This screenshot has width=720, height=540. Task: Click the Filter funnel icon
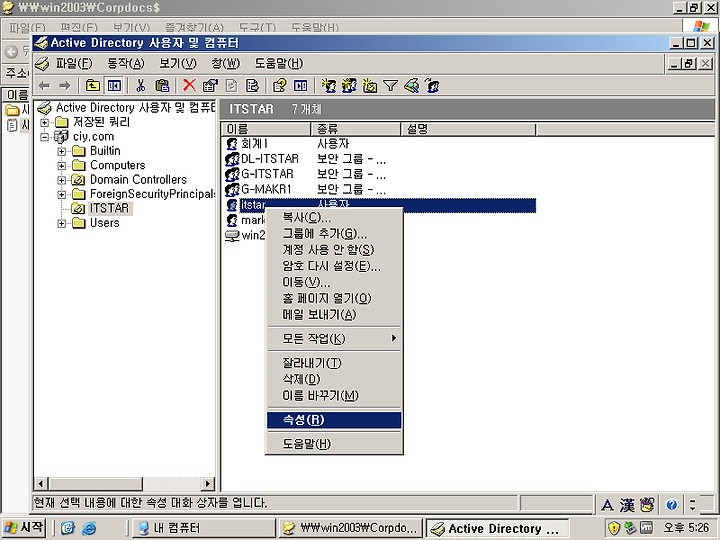390,85
